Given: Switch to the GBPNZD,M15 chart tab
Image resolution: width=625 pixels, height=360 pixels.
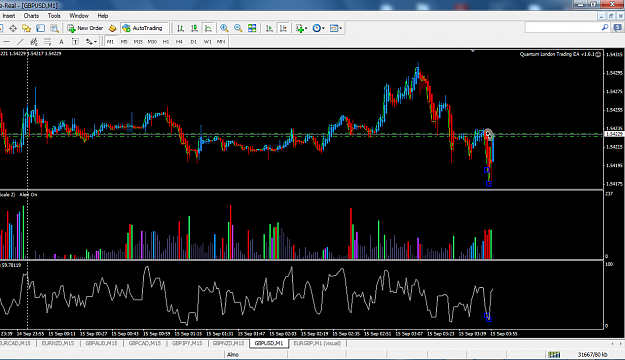Looking at the screenshot, I should (x=228, y=343).
